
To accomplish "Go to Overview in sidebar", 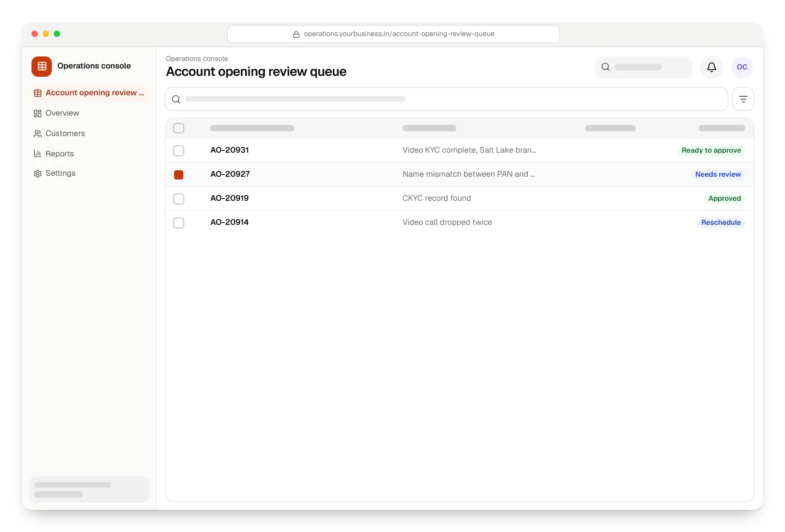I will point(89,113).
